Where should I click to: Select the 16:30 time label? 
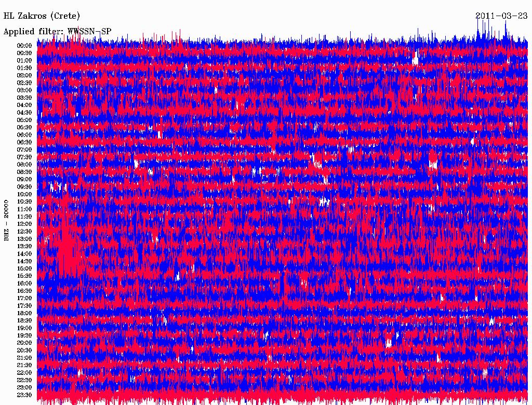point(24,291)
